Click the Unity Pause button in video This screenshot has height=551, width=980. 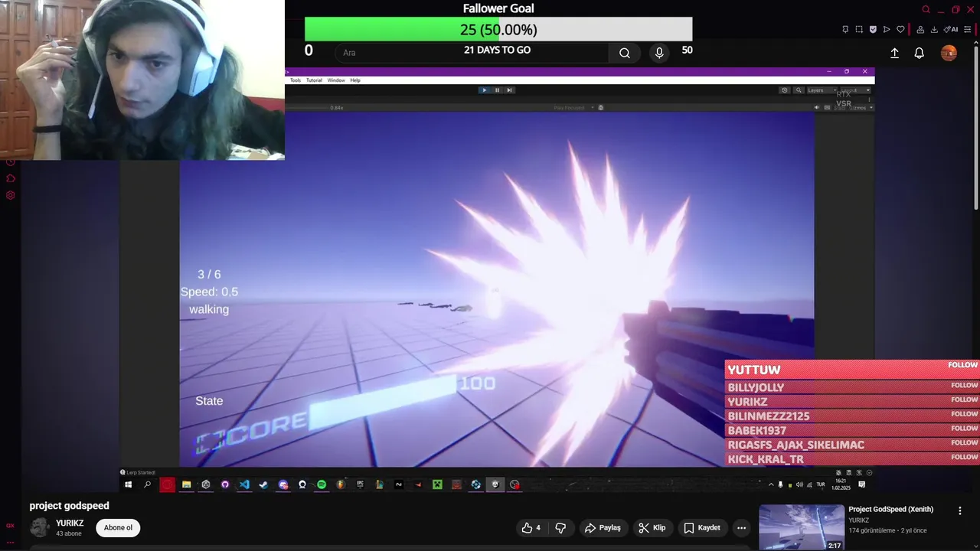497,90
